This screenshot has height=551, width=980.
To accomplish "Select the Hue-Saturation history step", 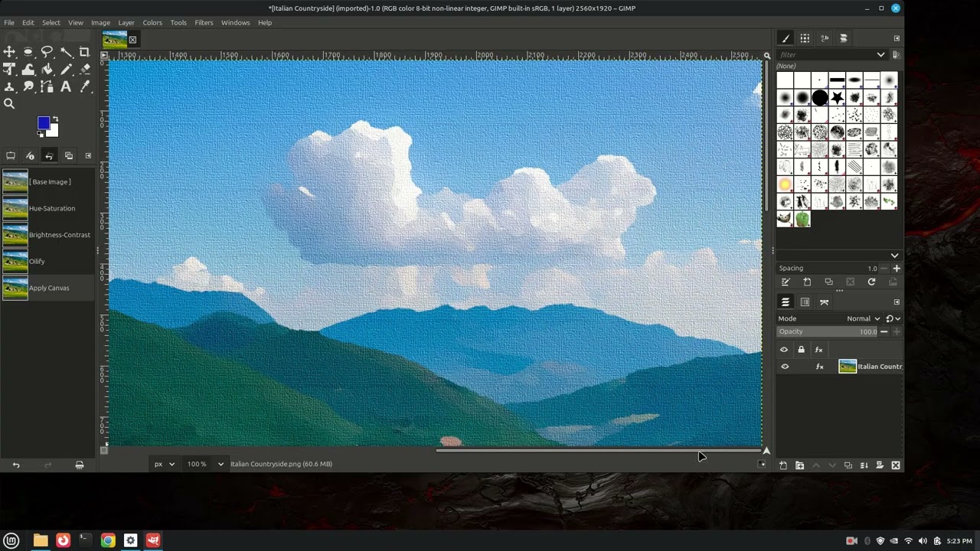I will tap(47, 208).
